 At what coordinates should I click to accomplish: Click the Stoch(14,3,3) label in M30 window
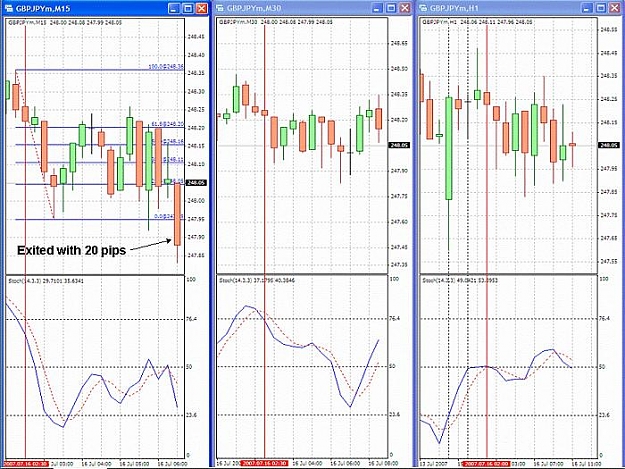point(256,281)
